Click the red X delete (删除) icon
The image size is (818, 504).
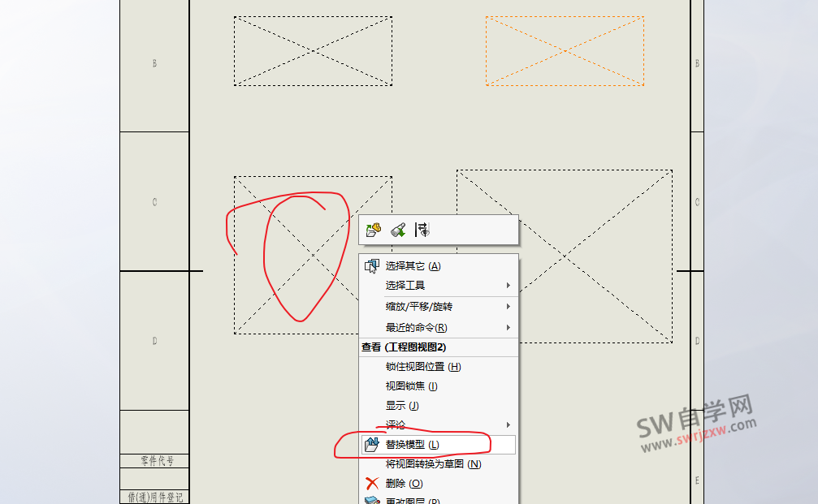pyautogui.click(x=371, y=483)
